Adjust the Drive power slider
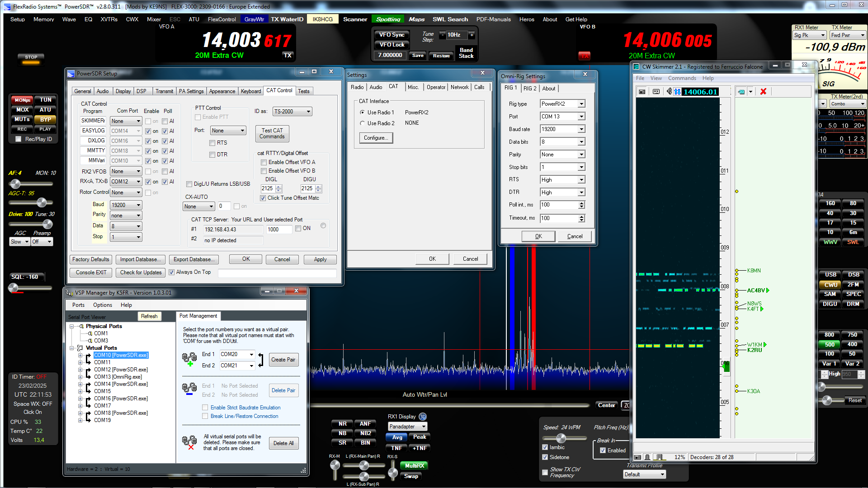This screenshot has height=488, width=868. [x=47, y=224]
